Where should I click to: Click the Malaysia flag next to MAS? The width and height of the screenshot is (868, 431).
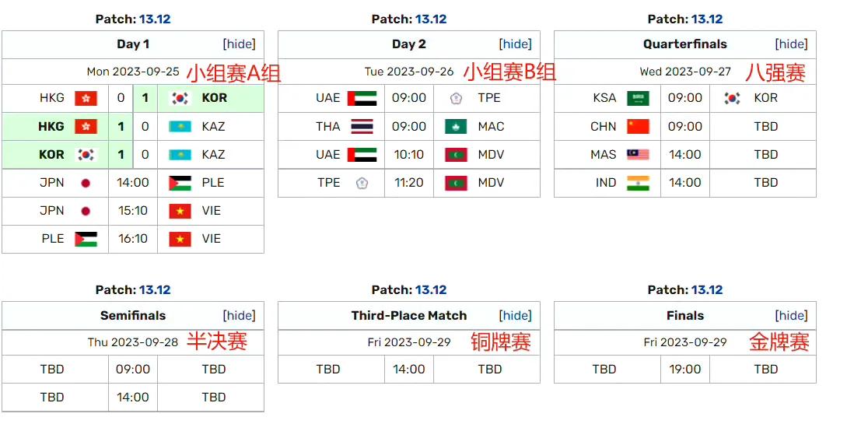point(638,155)
